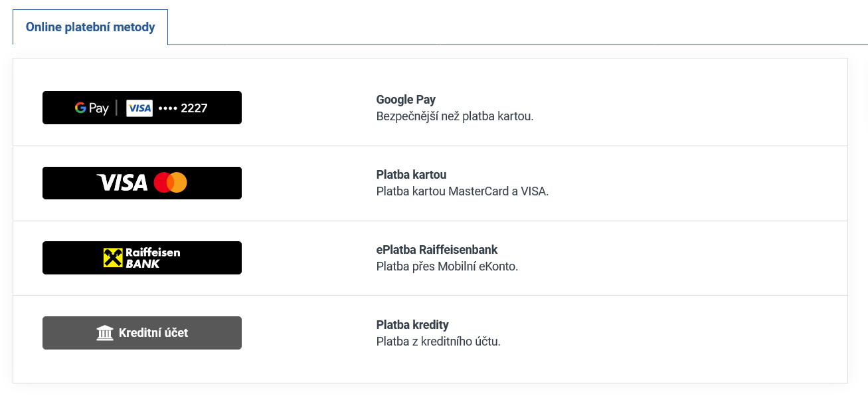The height and width of the screenshot is (412, 868).
Task: Click the 'Platba přes Mobilní eKonto' description
Action: click(x=447, y=266)
